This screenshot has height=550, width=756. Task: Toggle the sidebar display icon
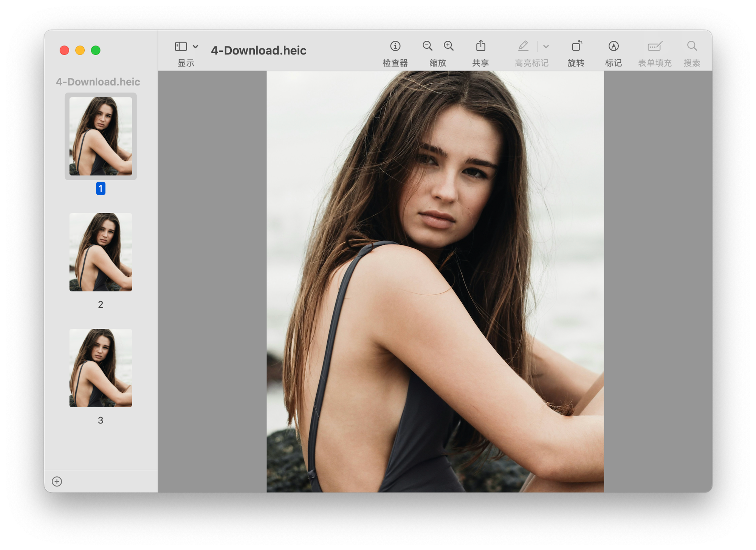point(181,46)
